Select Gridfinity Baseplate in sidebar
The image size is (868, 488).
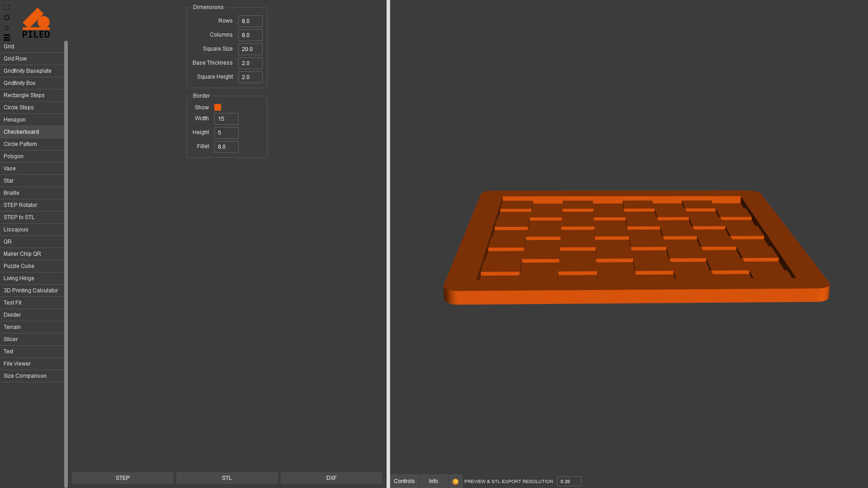tap(28, 71)
